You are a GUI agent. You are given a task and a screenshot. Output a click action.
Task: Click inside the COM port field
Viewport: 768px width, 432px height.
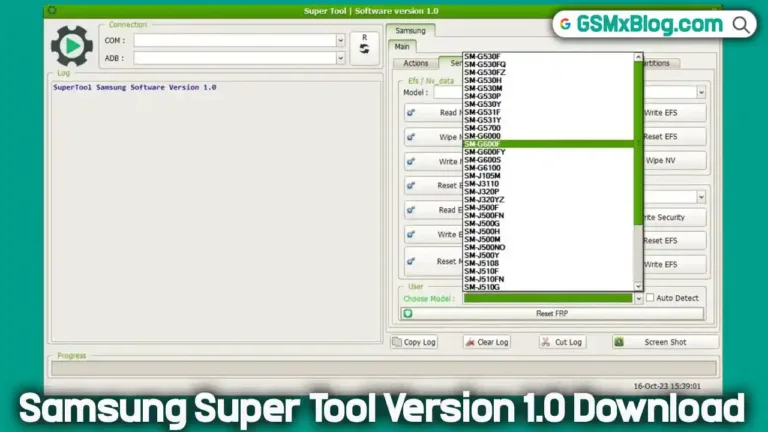pyautogui.click(x=235, y=40)
